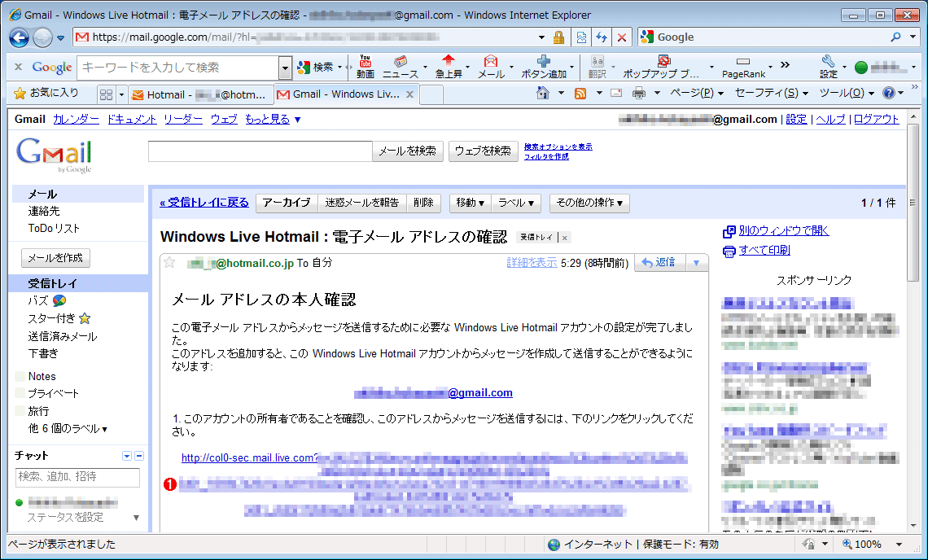Click the お気に入り star icon

click(20, 94)
